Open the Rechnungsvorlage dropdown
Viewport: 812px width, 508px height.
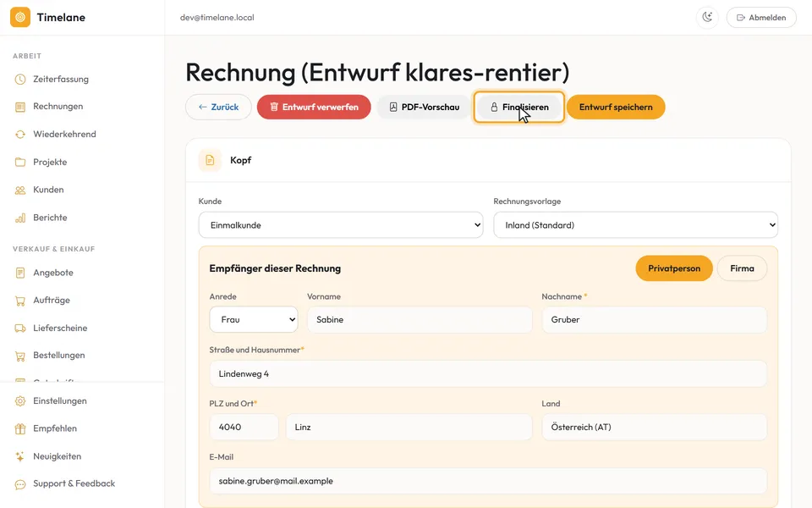point(635,225)
